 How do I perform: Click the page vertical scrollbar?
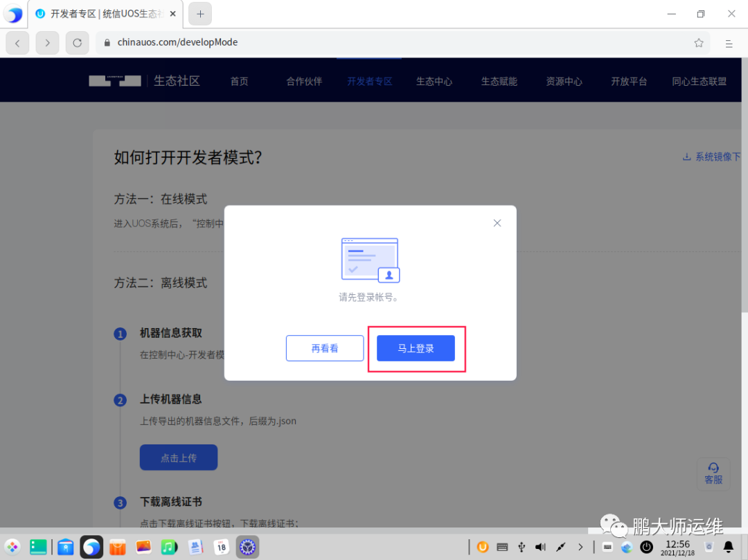pos(745,186)
